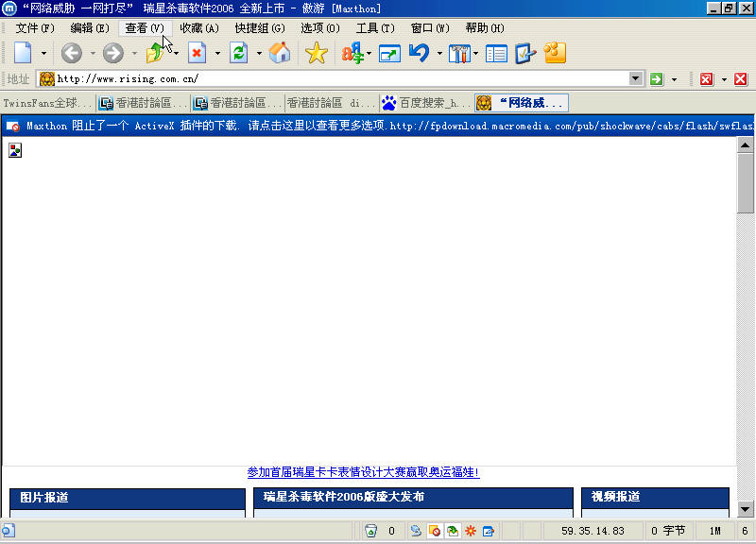
Task: Click the recycle bin status bar icon
Action: click(x=370, y=531)
